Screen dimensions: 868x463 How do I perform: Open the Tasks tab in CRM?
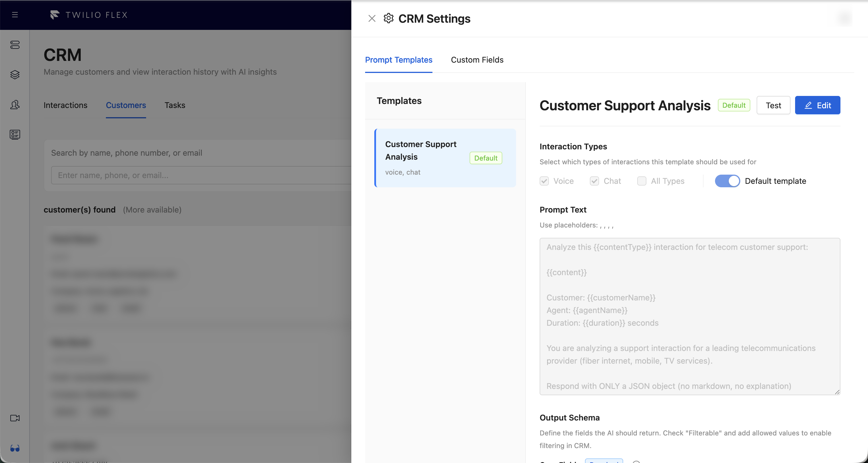click(175, 105)
